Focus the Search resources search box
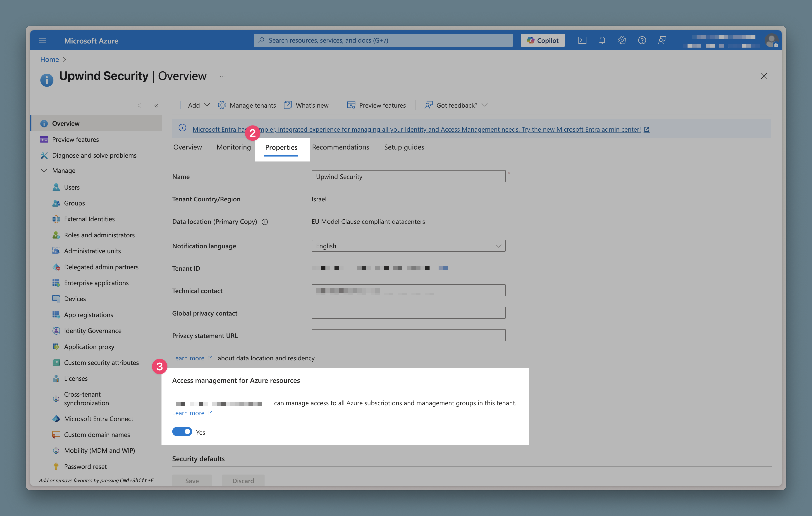The height and width of the screenshot is (516, 812). pos(383,41)
